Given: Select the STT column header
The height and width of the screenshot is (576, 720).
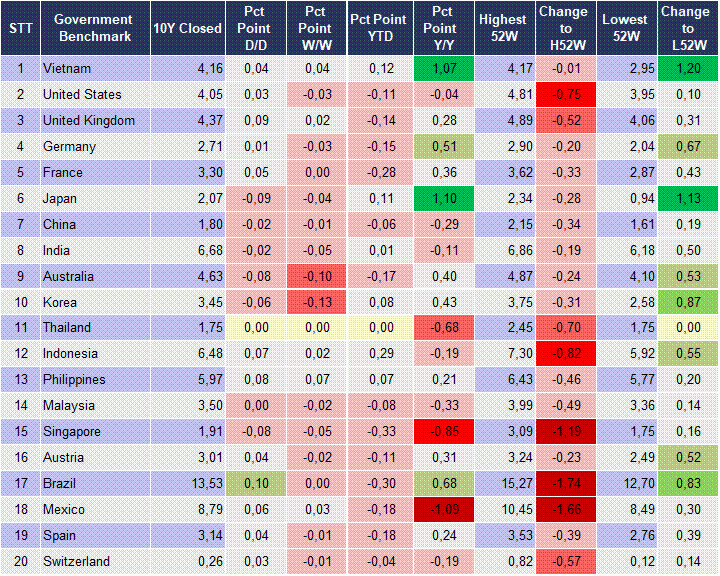Looking at the screenshot, I should pos(19,28).
